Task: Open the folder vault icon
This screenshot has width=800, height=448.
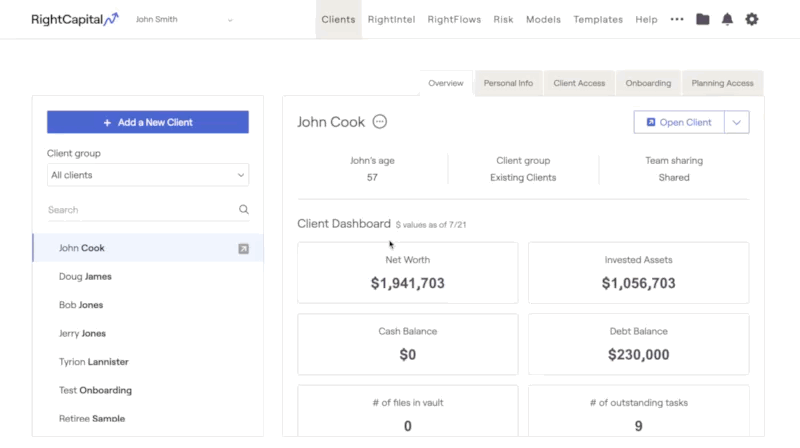Action: pyautogui.click(x=703, y=19)
